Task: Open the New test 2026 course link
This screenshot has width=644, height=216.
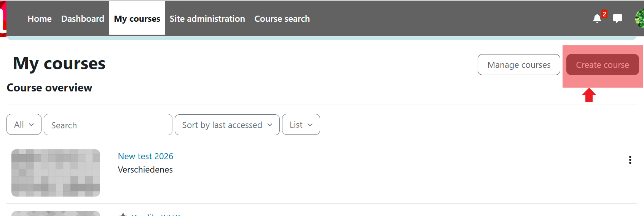Action: 145,156
